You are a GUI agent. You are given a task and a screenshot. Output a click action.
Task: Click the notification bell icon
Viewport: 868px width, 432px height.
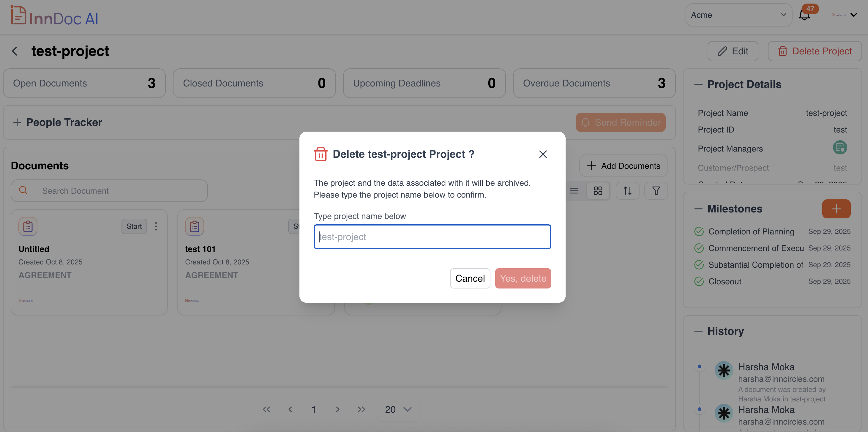coord(804,15)
